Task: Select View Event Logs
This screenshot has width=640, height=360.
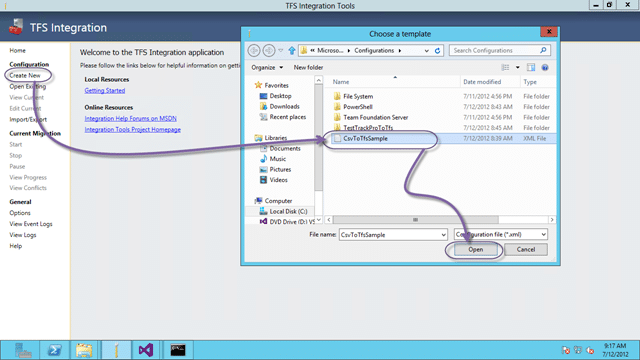Action: coord(31,224)
